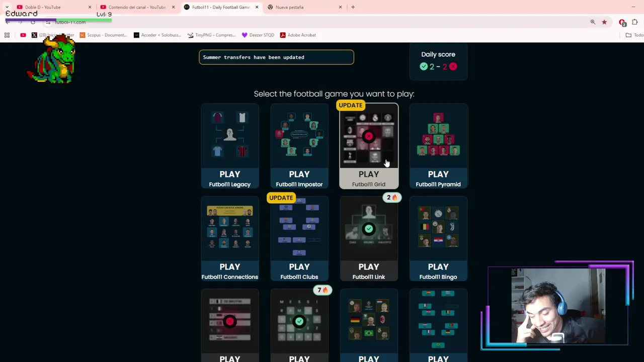Screen dimensions: 644x362
Task: Open the red-X game card in bottom row
Action: (x=230, y=326)
